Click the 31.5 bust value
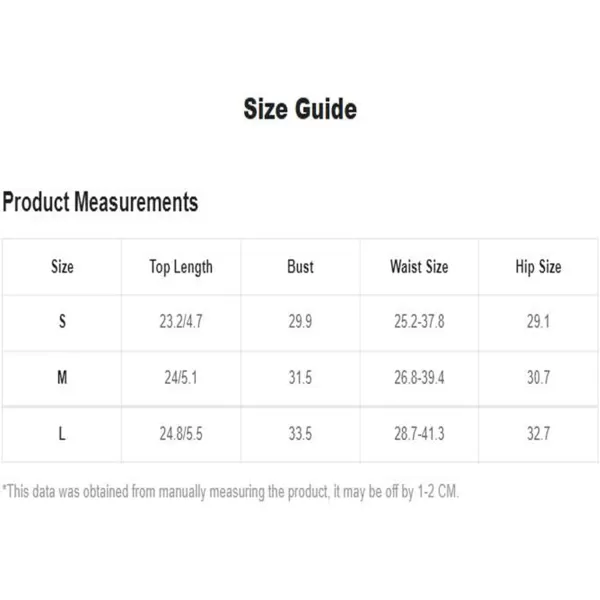 [300, 378]
